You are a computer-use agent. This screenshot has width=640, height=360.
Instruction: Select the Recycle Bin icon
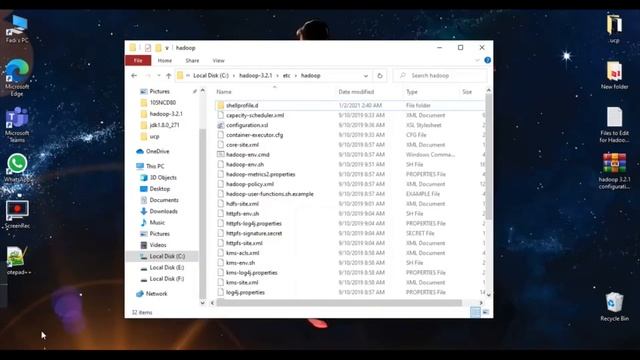pos(614,307)
